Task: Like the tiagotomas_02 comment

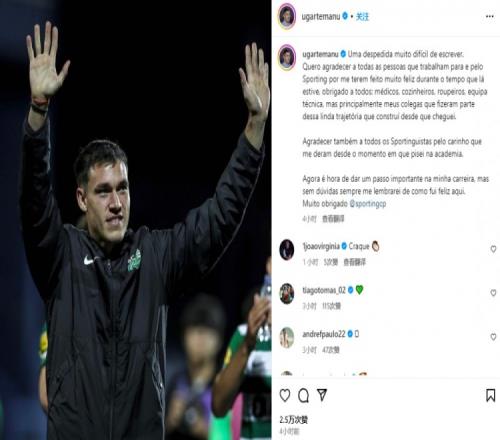Action: pyautogui.click(x=493, y=293)
